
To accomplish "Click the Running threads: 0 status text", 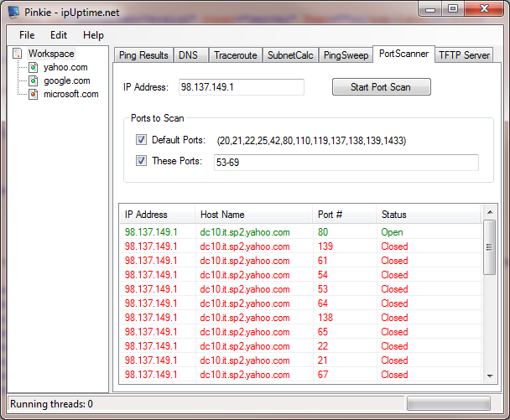I will [51, 404].
